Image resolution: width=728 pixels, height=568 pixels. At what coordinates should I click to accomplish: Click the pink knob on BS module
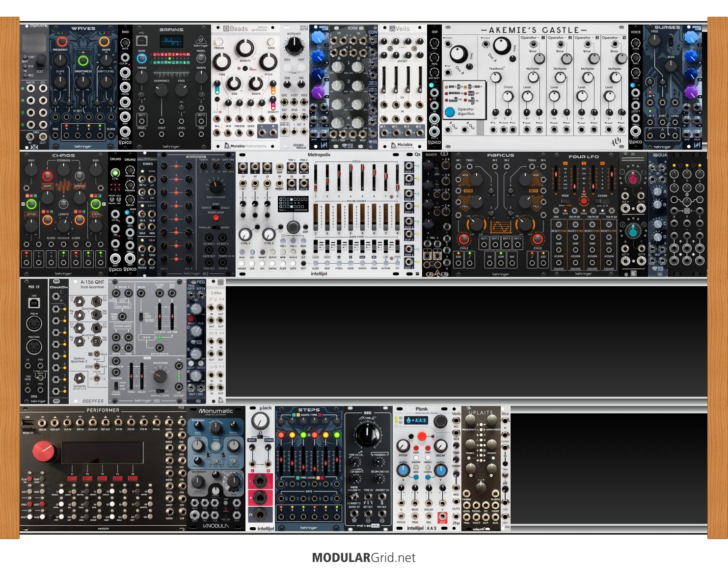pyautogui.click(x=633, y=179)
